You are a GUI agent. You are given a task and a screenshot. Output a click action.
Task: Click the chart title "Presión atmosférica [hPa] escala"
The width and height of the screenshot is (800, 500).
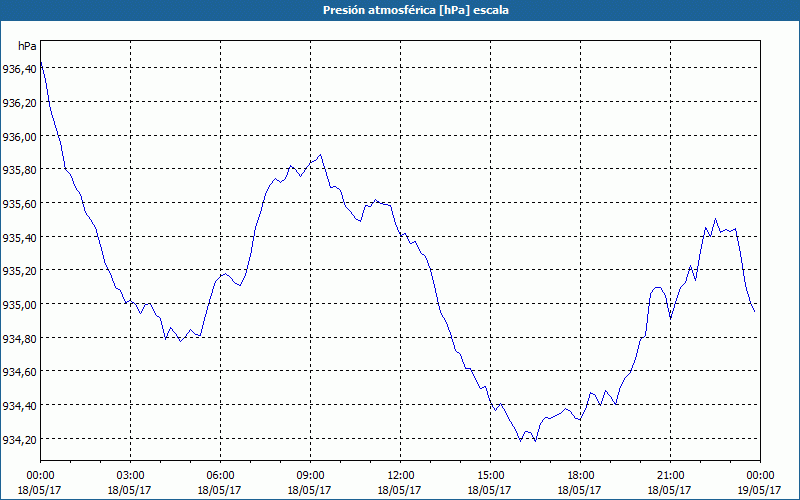tap(400, 10)
